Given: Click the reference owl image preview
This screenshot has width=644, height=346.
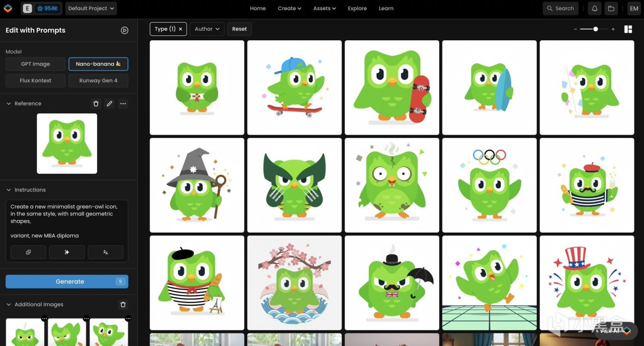Looking at the screenshot, I should pos(67,144).
